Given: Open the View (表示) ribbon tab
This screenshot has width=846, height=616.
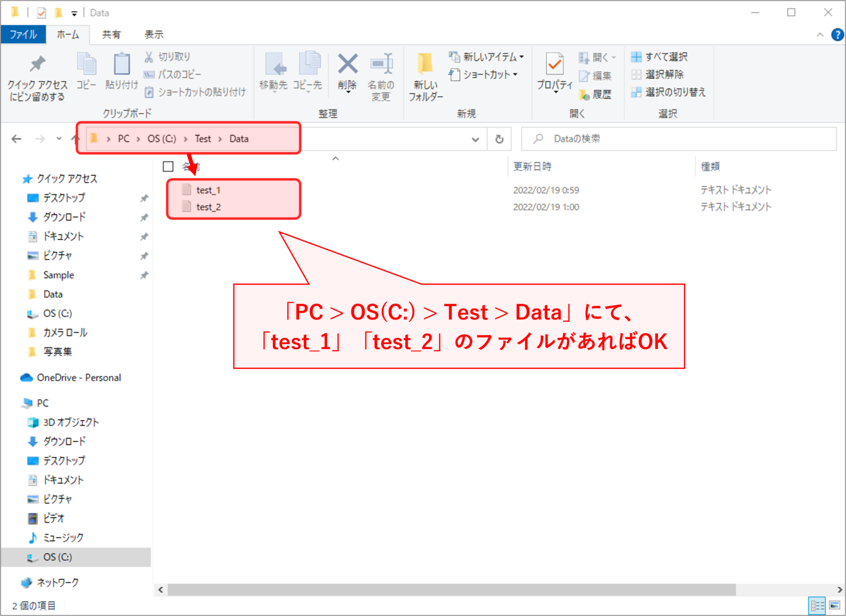Looking at the screenshot, I should 154,35.
